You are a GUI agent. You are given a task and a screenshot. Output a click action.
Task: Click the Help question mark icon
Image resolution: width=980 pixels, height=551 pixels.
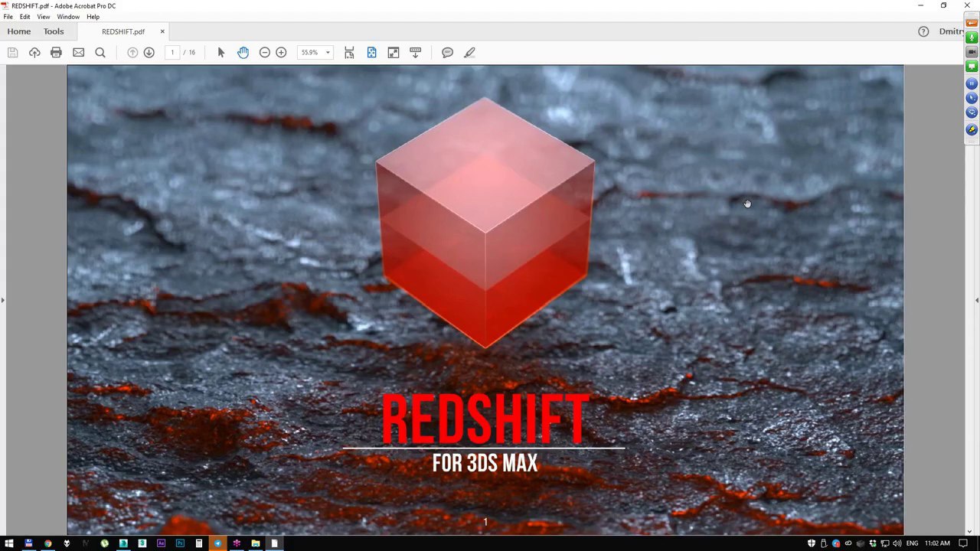click(923, 31)
